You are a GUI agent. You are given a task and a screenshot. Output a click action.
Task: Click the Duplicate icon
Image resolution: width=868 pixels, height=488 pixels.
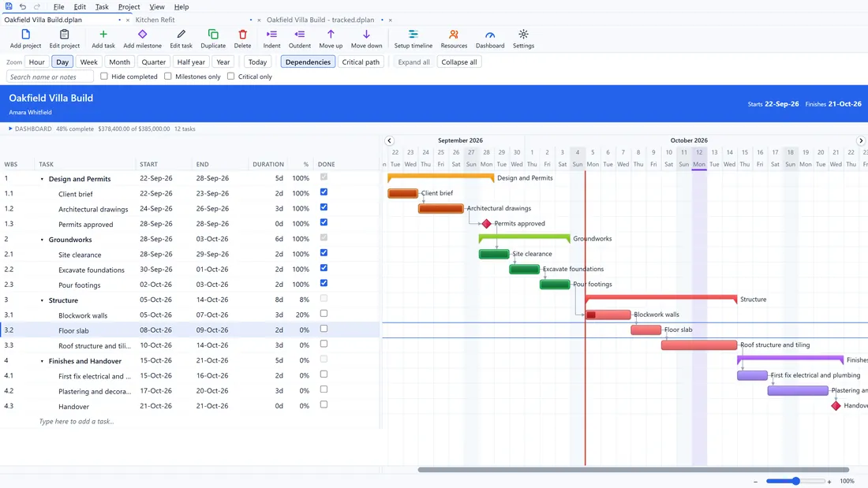(x=213, y=35)
